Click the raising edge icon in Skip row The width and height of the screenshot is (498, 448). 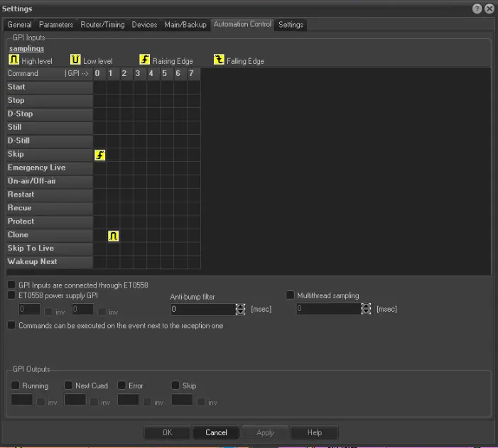(x=99, y=155)
